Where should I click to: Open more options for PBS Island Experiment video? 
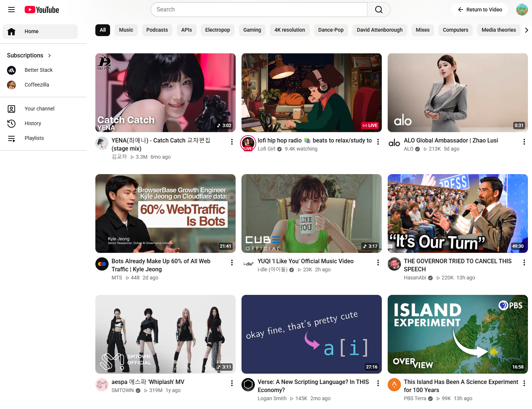(x=524, y=383)
